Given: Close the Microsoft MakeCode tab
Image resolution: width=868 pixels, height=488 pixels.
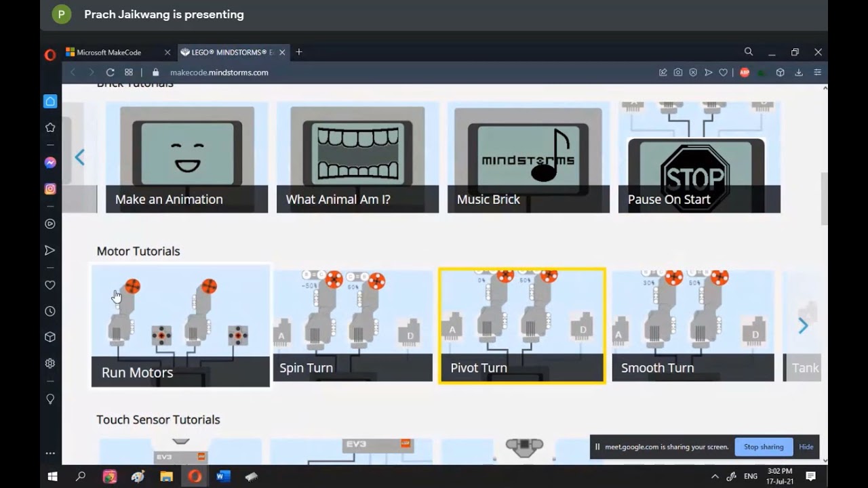Looking at the screenshot, I should point(167,52).
